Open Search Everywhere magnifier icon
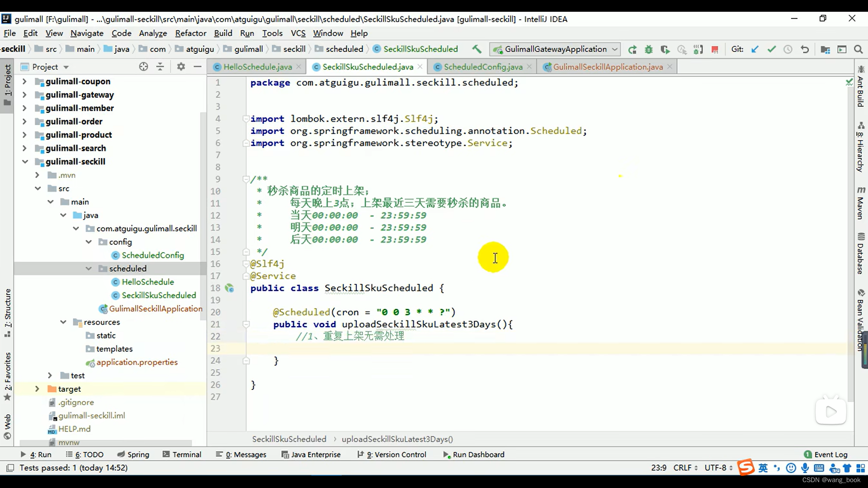 [858, 49]
